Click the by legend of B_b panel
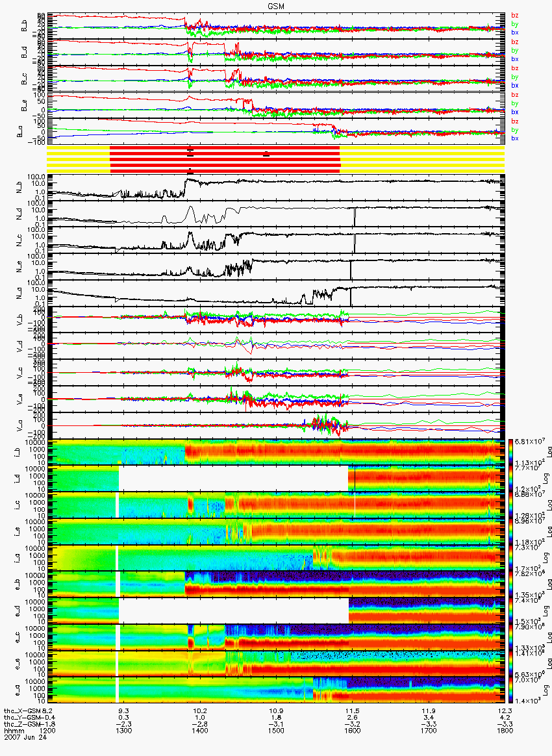Screen dimensions: 552x756 click(515, 23)
